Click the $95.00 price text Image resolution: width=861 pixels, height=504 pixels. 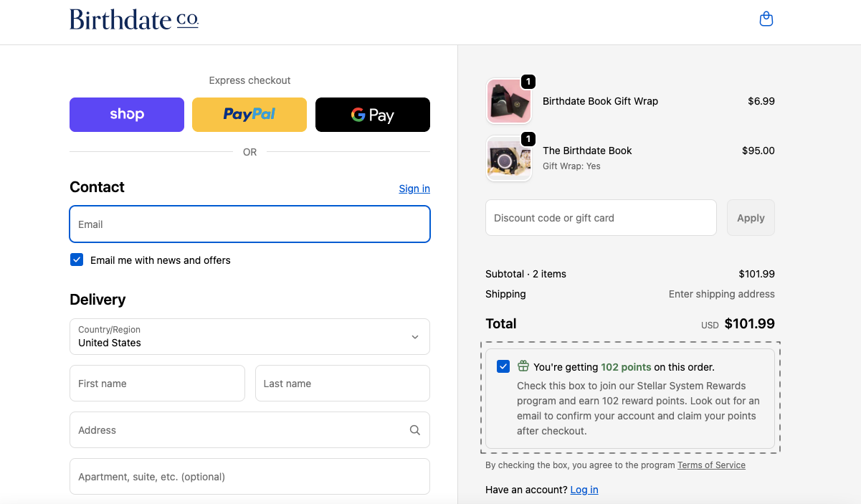click(x=758, y=151)
